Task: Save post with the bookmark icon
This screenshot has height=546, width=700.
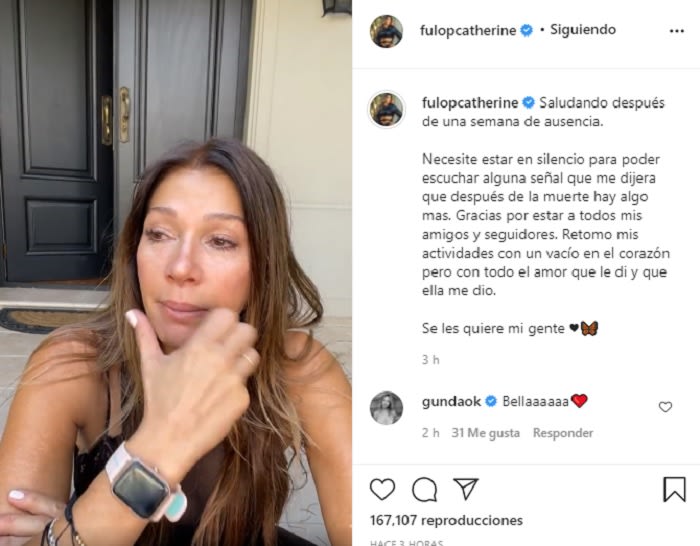Action: tap(674, 489)
